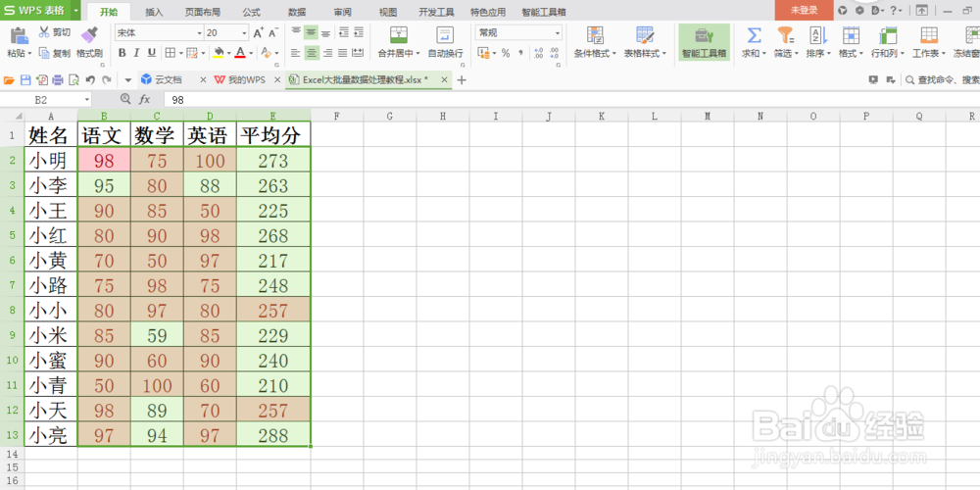
Task: Toggle align right horizontal alignment
Action: 327,53
